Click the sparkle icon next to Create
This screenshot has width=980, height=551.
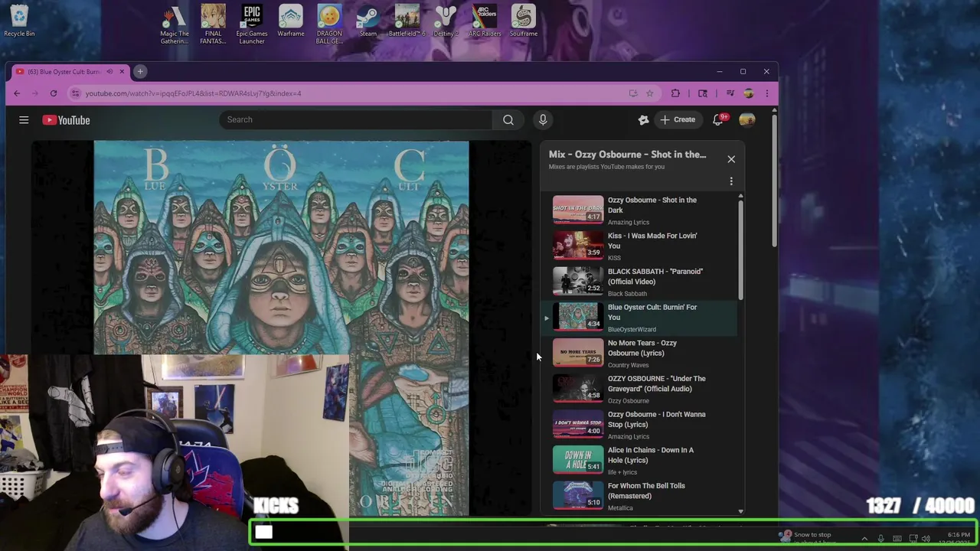click(x=643, y=119)
